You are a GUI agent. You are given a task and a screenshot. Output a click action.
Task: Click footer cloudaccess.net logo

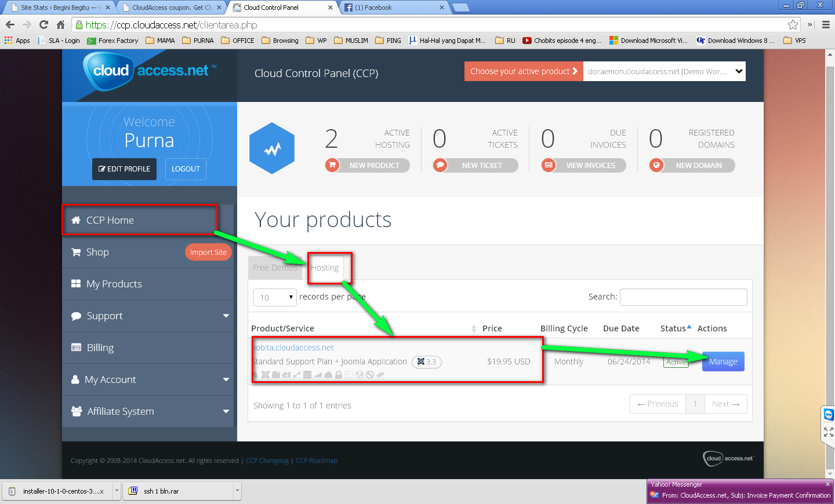point(729,458)
